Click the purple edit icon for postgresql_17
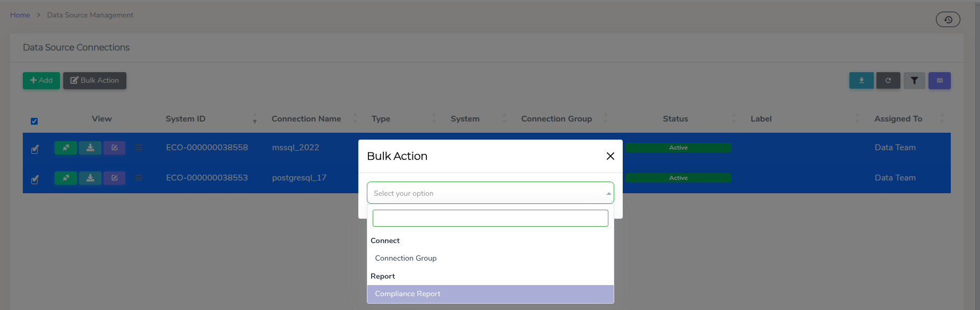The image size is (980, 310). tap(114, 178)
